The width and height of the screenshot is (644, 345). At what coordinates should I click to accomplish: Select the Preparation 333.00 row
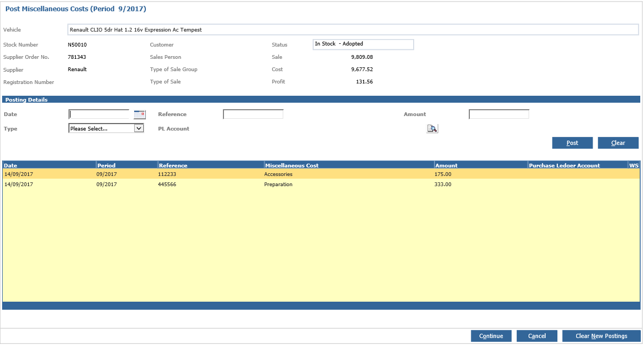321,185
